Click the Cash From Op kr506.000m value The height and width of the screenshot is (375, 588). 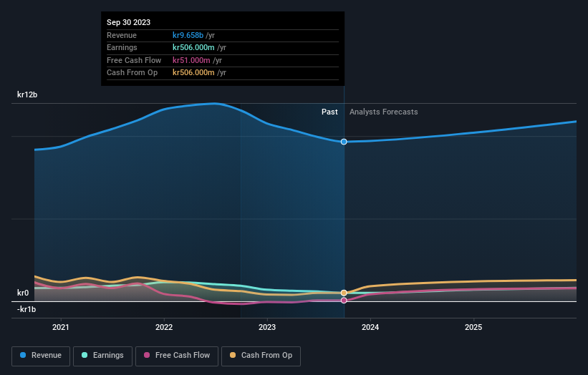click(193, 73)
